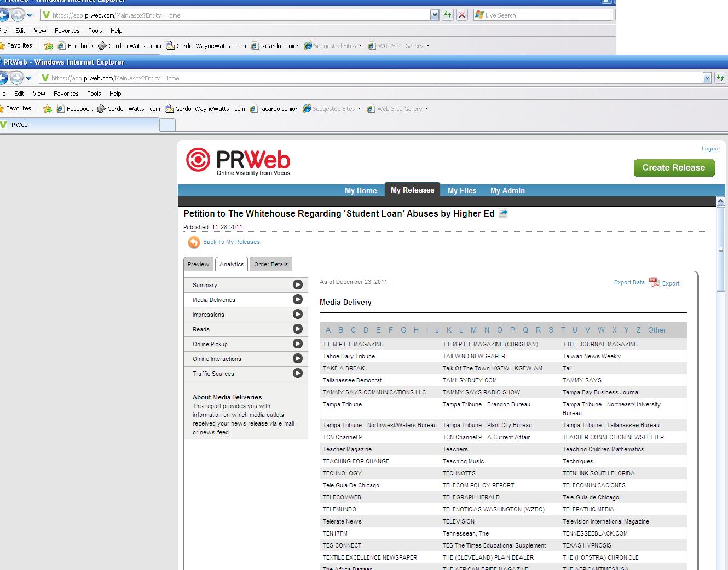The width and height of the screenshot is (728, 570).
Task: Expand Web Slice Gallery dropdown in background window
Action: [427, 46]
